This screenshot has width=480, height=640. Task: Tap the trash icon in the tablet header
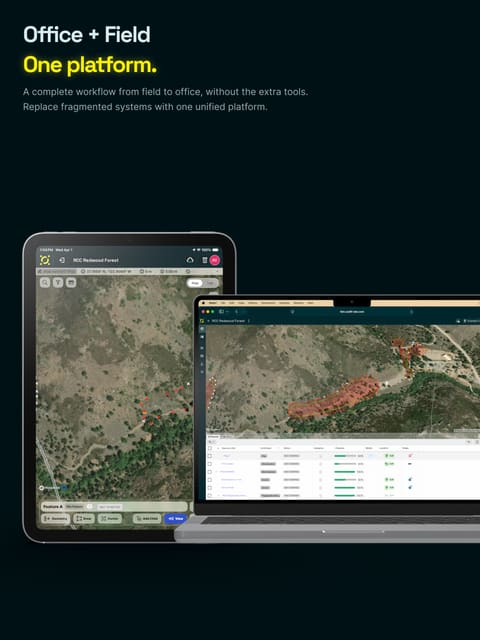coord(205,260)
